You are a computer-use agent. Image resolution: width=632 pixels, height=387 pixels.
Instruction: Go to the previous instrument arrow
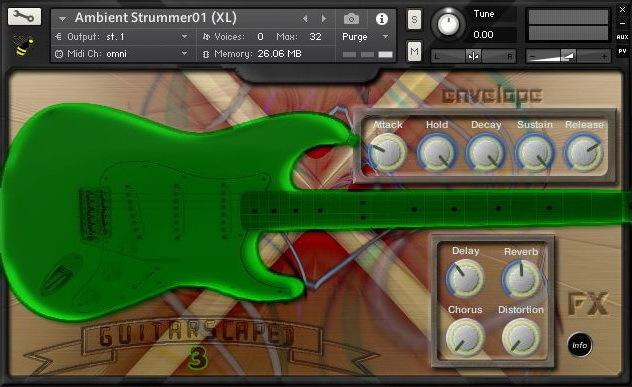(x=305, y=19)
